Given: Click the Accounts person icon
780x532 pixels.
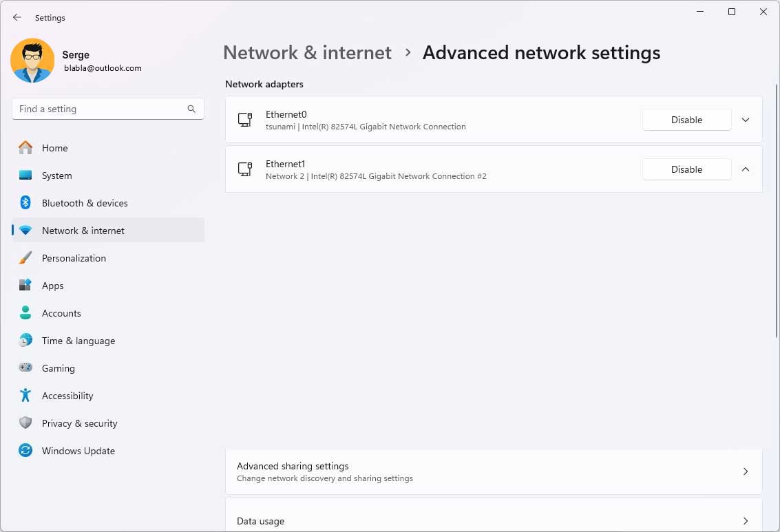Looking at the screenshot, I should coord(25,313).
